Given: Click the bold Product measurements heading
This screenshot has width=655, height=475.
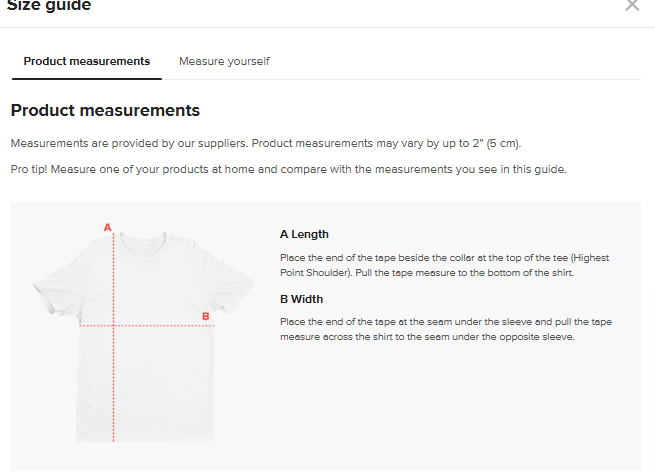Looking at the screenshot, I should point(105,110).
